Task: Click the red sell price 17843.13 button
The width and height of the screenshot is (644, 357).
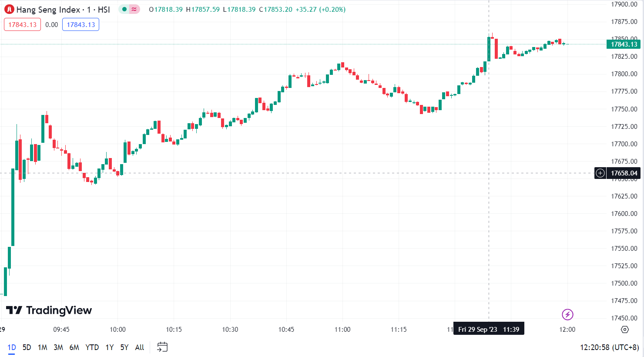Action: coord(22,24)
